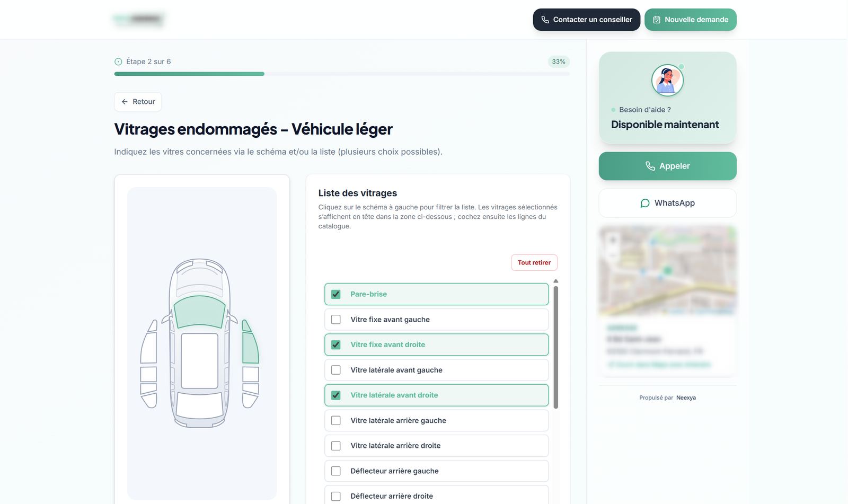848x504 pixels.
Task: Click the highlighted small triangular right fixed window
Action: (x=246, y=325)
